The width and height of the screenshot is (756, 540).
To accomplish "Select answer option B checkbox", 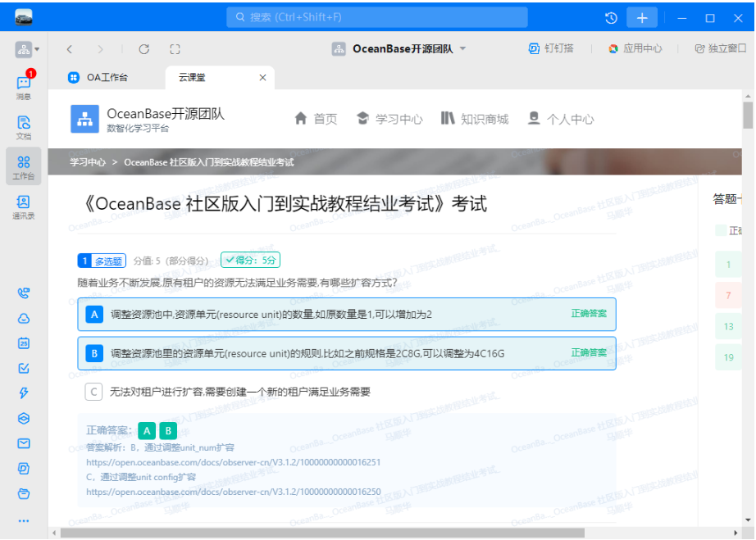I will click(94, 353).
